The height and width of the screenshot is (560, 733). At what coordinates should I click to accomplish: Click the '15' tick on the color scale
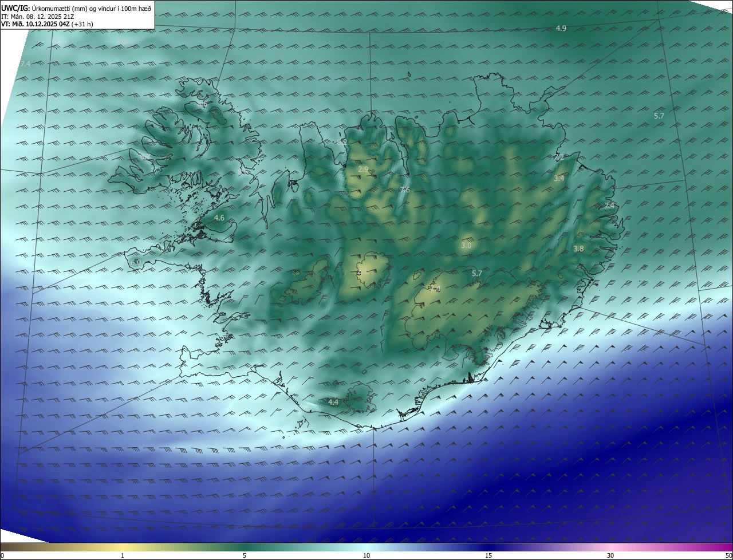[488, 555]
